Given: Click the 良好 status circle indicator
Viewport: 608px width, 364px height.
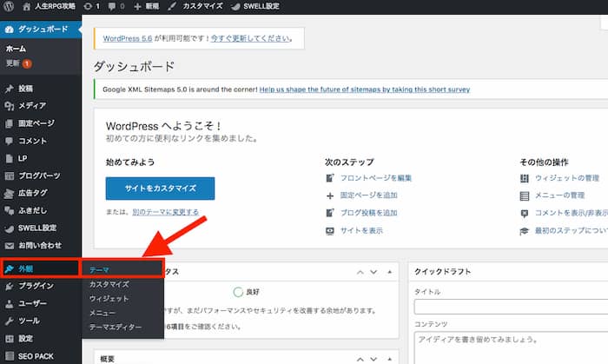Looking at the screenshot, I should coord(238,292).
